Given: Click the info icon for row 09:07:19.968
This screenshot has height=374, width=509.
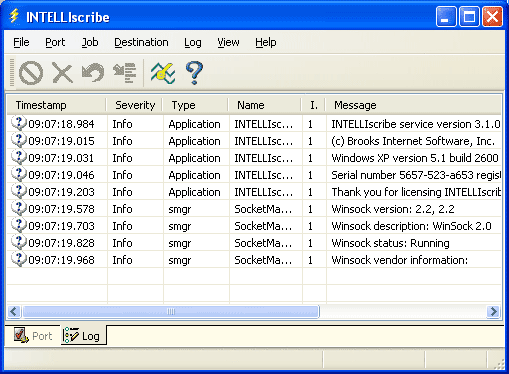Looking at the screenshot, I should tap(19, 259).
